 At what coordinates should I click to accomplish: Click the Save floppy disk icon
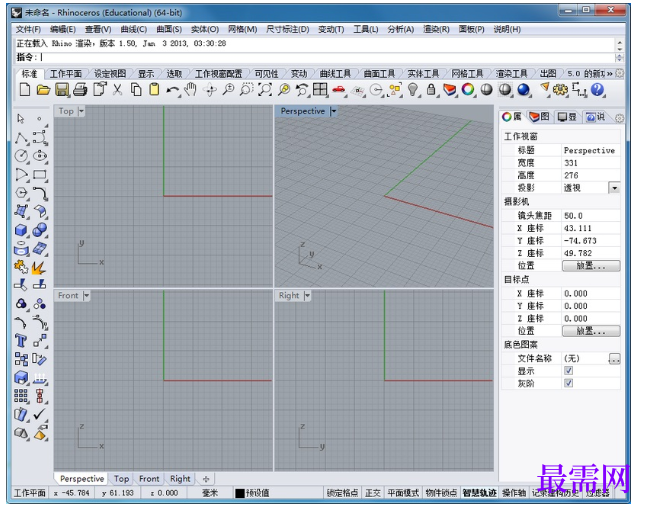pos(62,90)
